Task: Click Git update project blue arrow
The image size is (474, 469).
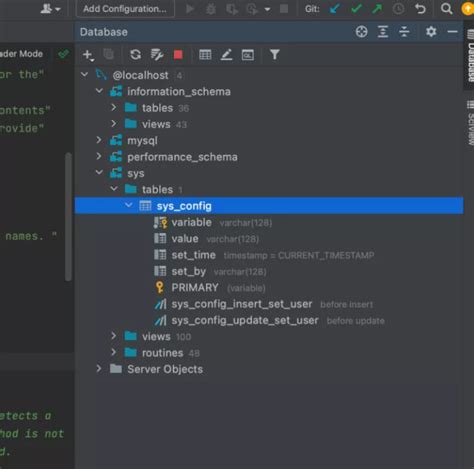Action: click(x=335, y=9)
